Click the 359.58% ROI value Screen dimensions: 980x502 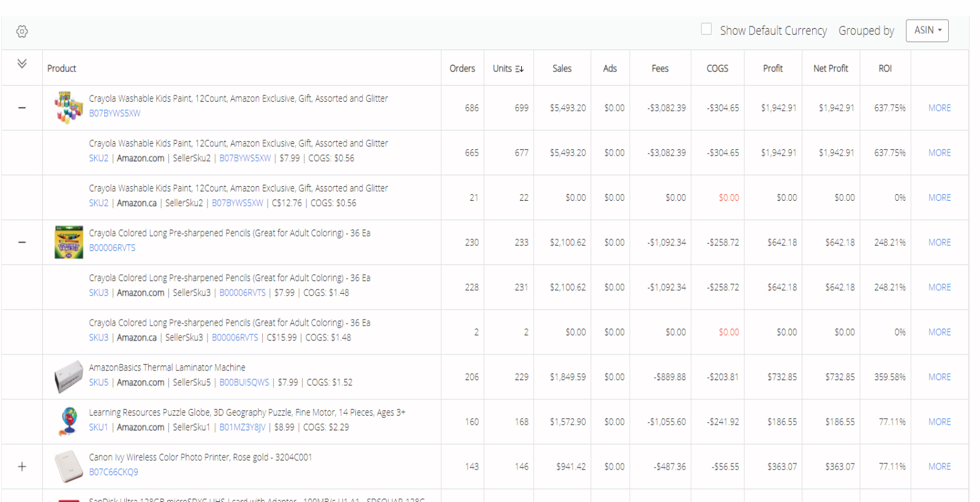tap(889, 377)
